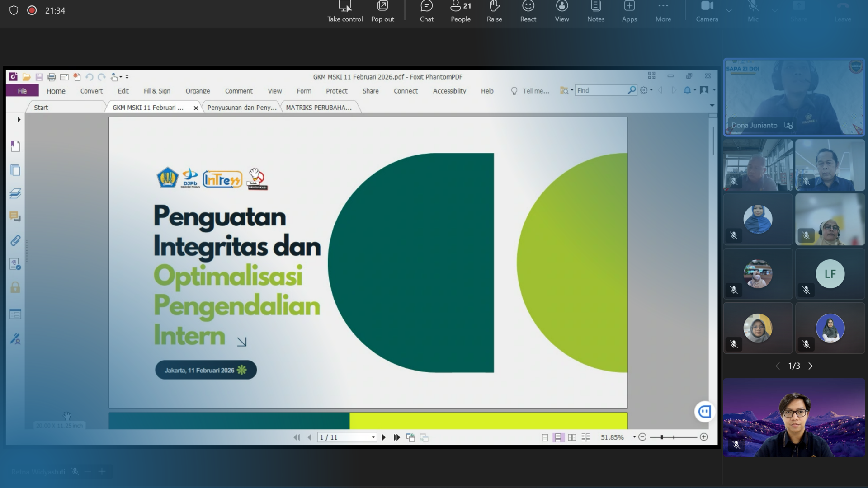The image size is (868, 488).
Task: Open the meeting Notes panel
Action: [x=595, y=11]
